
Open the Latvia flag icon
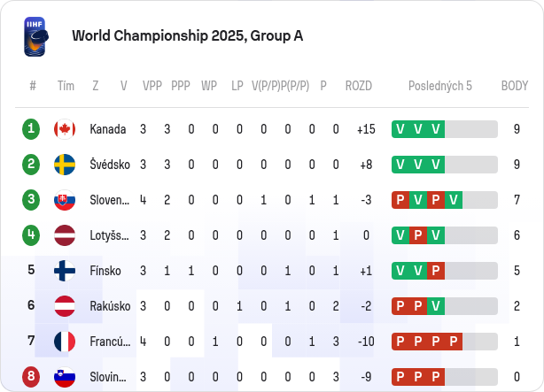[65, 235]
